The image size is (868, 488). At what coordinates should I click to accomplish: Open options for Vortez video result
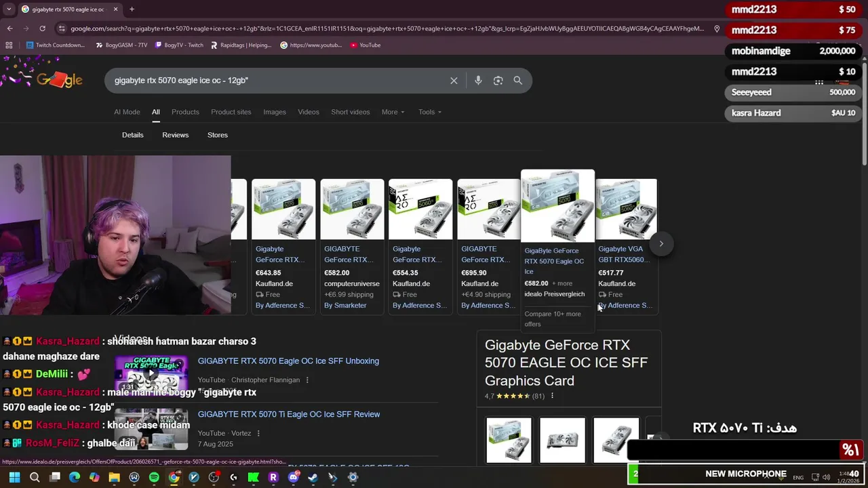click(x=258, y=433)
